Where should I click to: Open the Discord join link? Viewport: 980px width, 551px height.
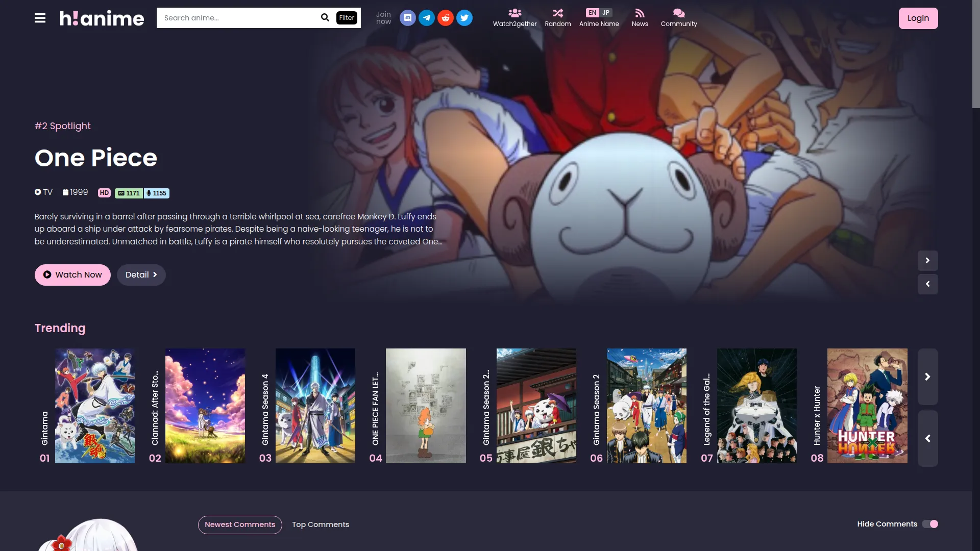tap(407, 18)
